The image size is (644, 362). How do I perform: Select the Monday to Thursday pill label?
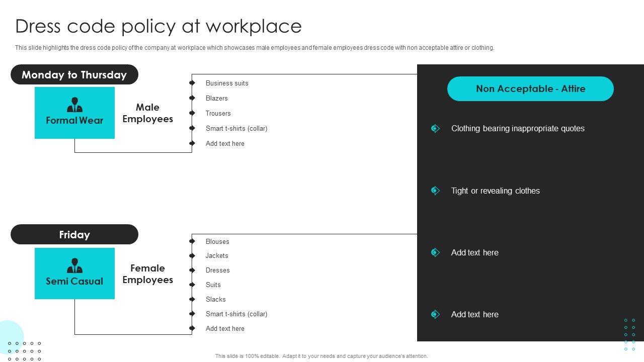74,74
